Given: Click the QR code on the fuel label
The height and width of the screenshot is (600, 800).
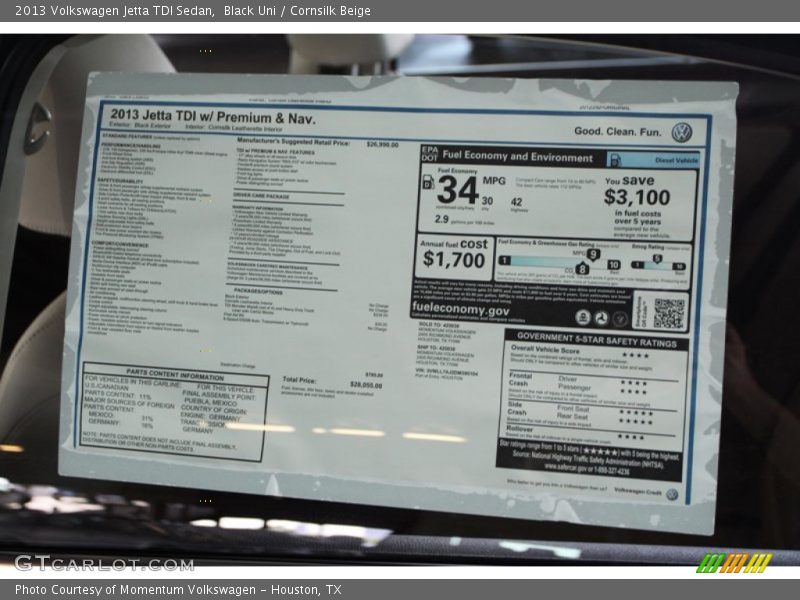Looking at the screenshot, I should [x=668, y=312].
